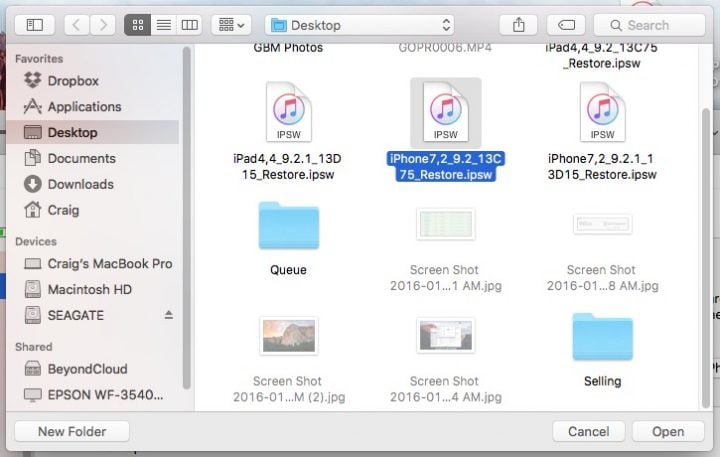Open the Queue folder
Screen dimensions: 720x457
click(288, 225)
